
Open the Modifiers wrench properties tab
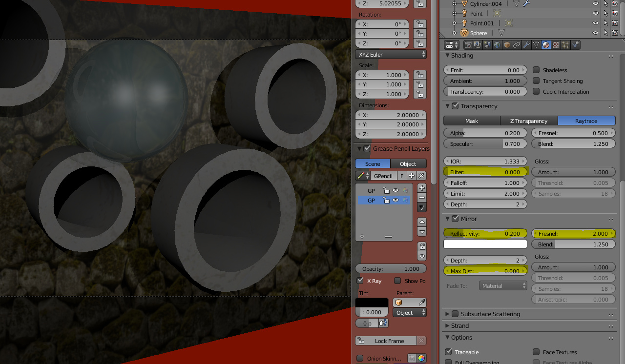(526, 45)
